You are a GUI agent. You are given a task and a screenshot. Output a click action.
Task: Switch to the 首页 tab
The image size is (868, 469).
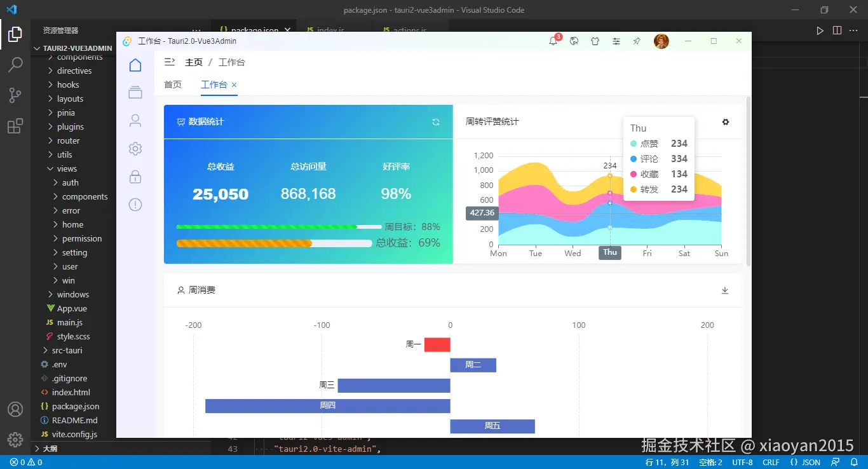tap(172, 84)
